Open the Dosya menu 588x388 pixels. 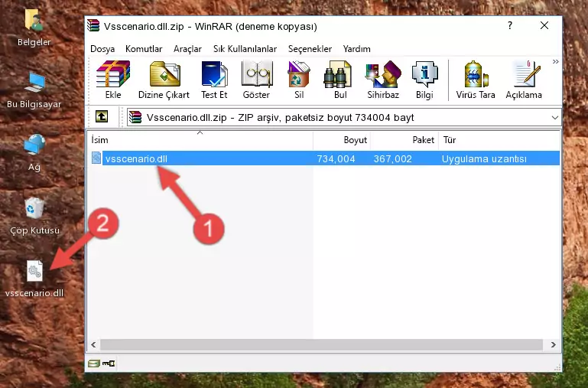click(x=102, y=49)
